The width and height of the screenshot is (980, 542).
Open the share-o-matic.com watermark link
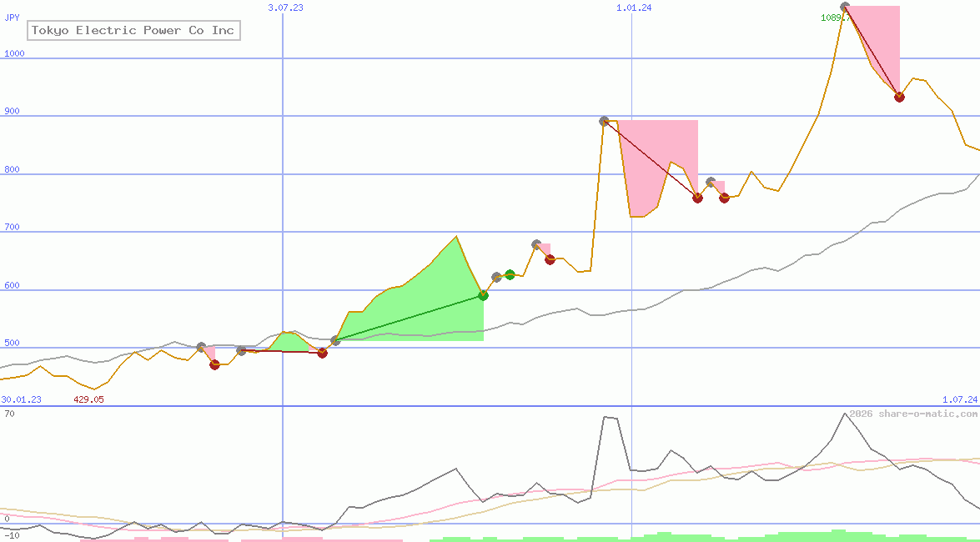pos(913,414)
